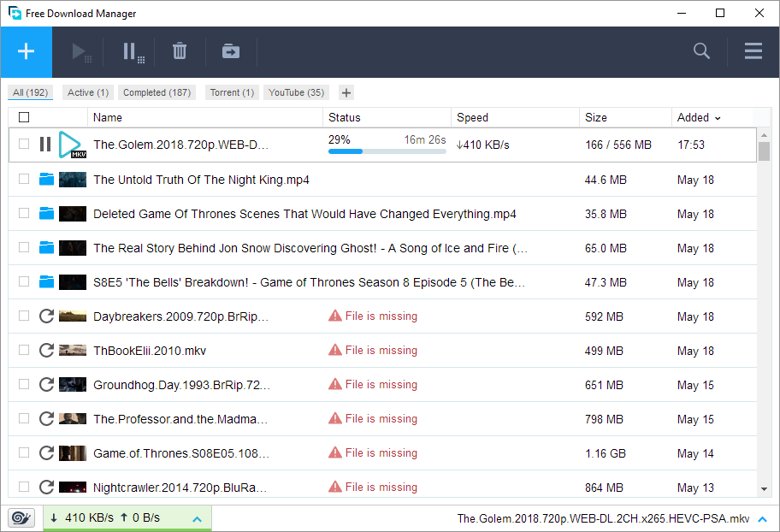Click the MKV play icon for The.Golem

pos(72,145)
